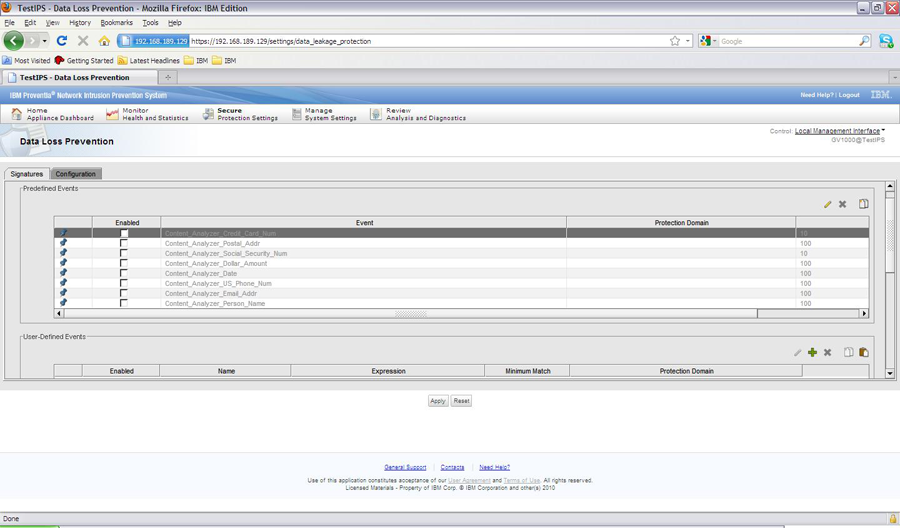This screenshot has height=528, width=900.
Task: Enable Content_Analyzer_Credit_Card_Num checkbox
Action: pyautogui.click(x=124, y=233)
